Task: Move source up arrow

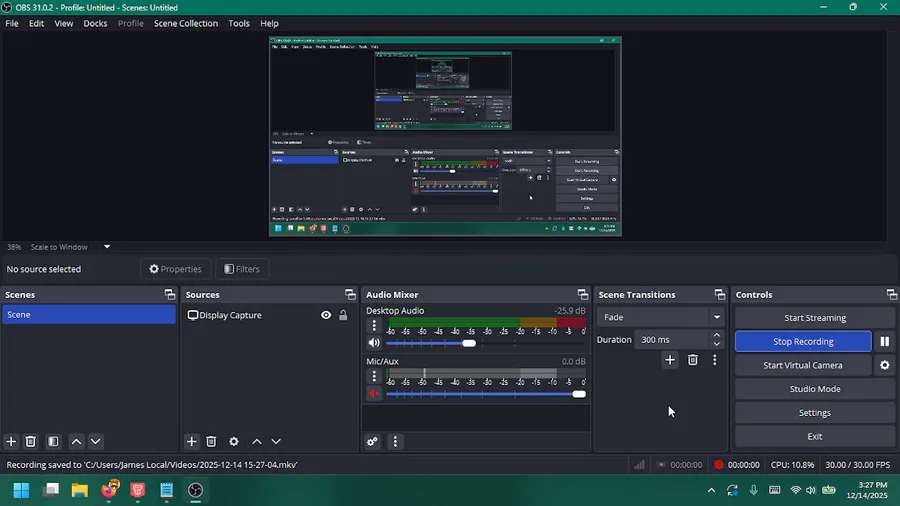Action: [257, 441]
